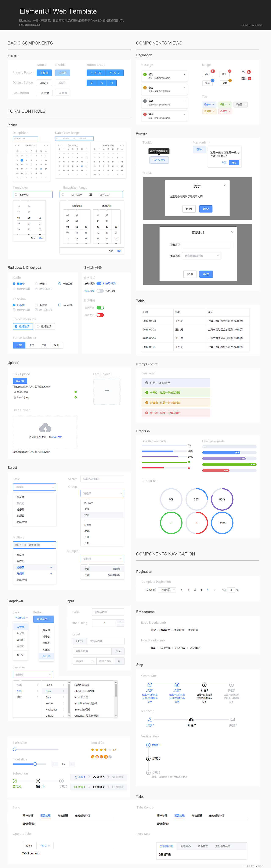Toggle the green 默认开启 switch
Screen dimensions: 271x868
click(100, 308)
